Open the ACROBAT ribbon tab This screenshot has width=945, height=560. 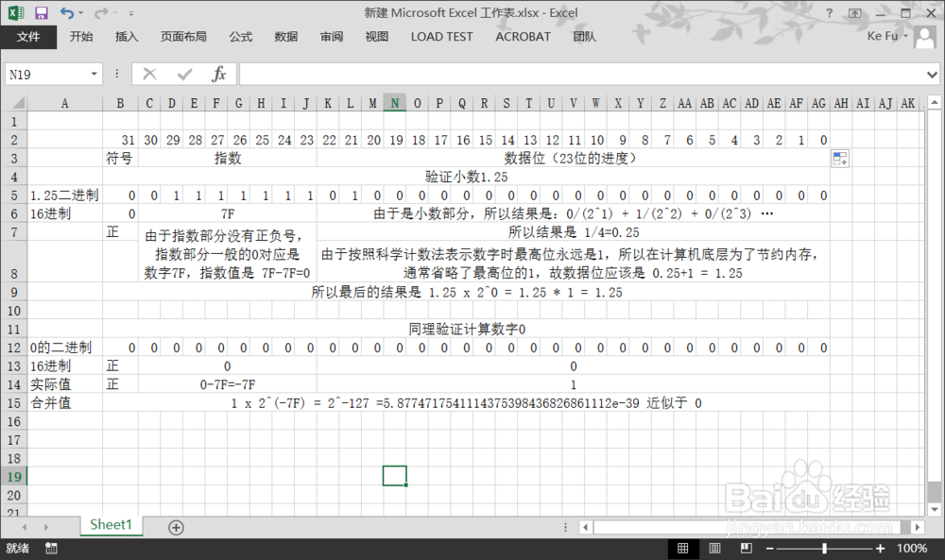pyautogui.click(x=523, y=37)
